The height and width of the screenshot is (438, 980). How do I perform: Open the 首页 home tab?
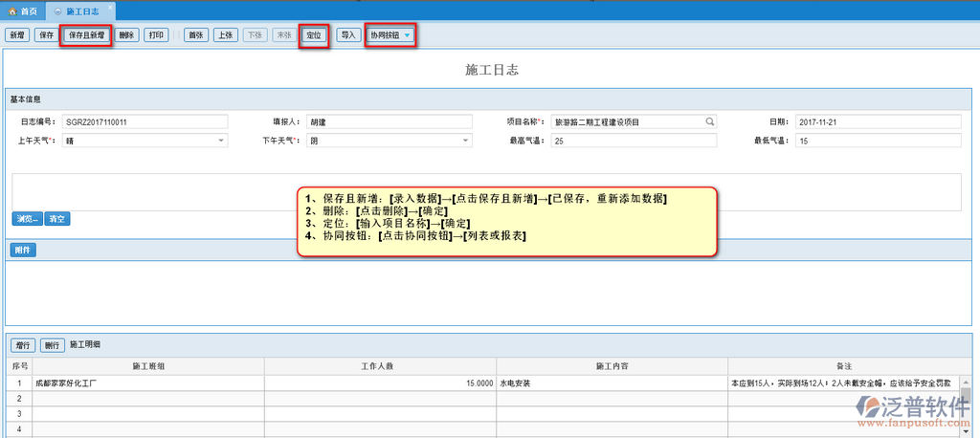(23, 11)
